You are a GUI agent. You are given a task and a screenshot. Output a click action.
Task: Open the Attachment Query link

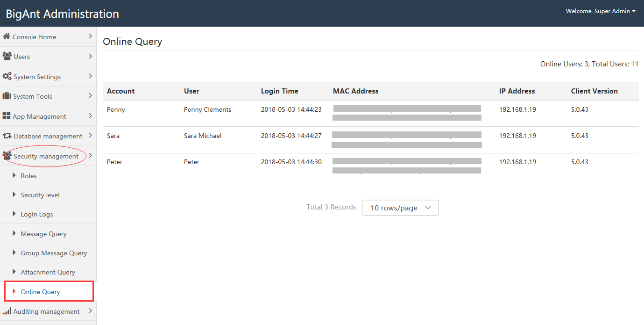coord(48,272)
